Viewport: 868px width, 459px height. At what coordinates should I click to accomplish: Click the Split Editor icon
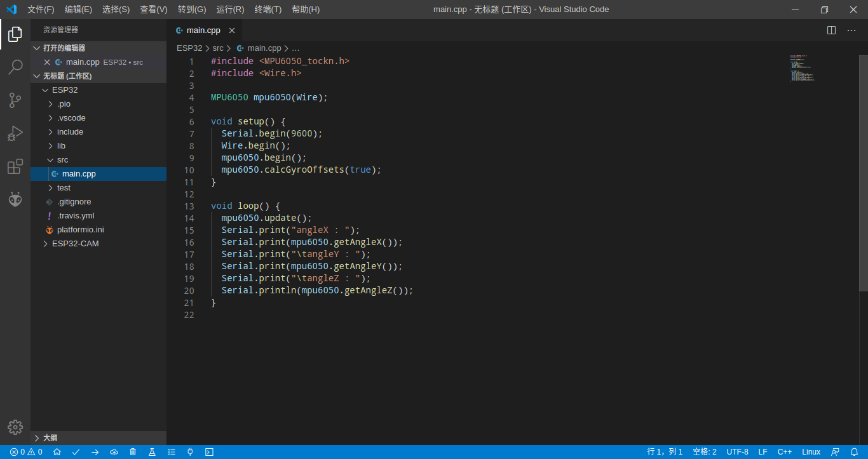tap(831, 30)
